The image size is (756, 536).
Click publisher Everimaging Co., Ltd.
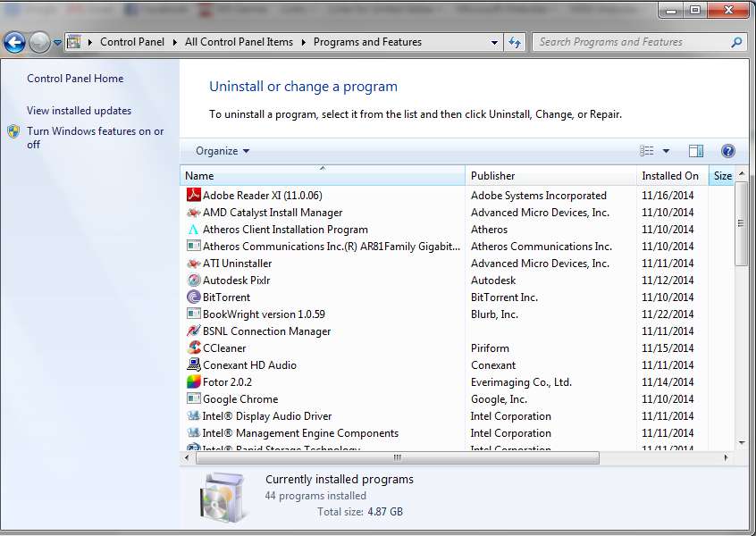pyautogui.click(x=521, y=382)
